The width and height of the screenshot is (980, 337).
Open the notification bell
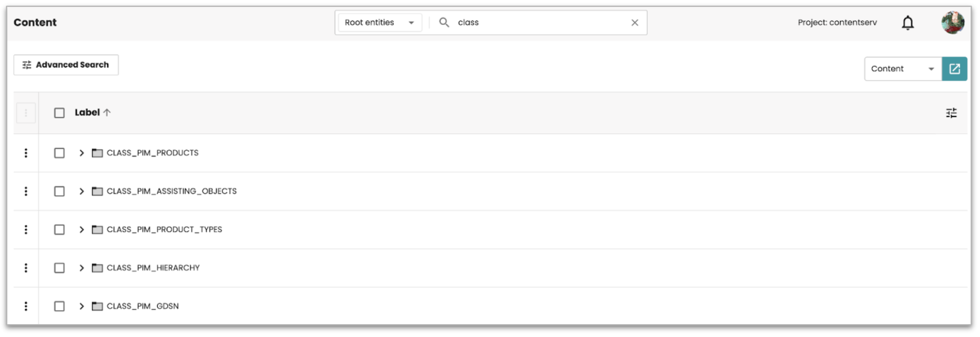907,22
